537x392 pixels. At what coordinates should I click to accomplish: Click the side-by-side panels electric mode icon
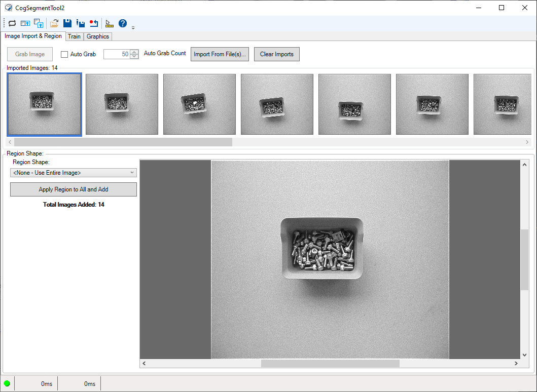pos(25,23)
